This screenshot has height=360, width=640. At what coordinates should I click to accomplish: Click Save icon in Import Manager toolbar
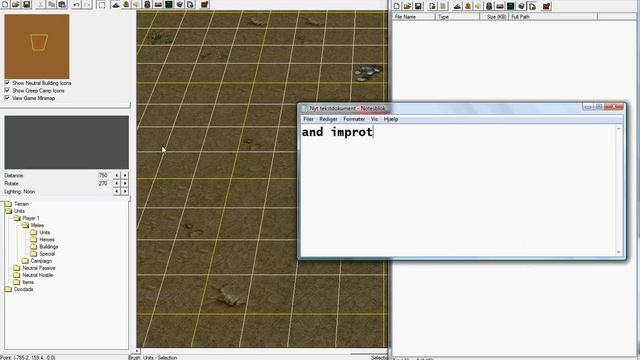point(418,6)
